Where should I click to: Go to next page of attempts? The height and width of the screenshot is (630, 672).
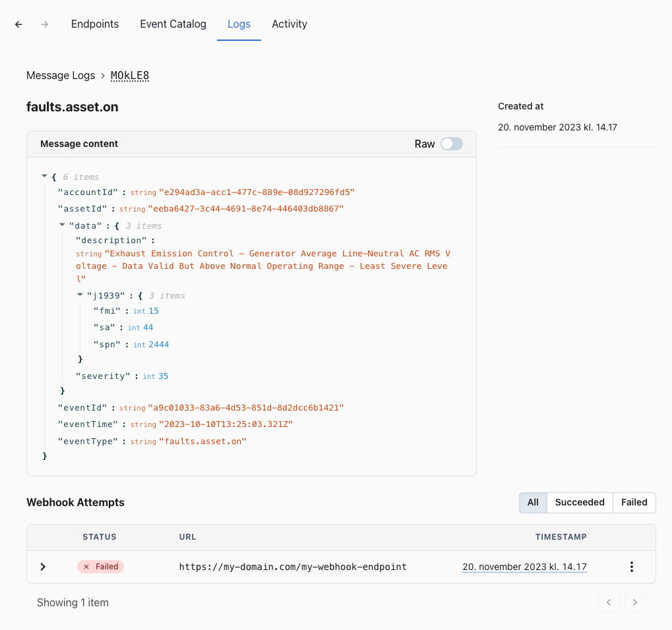tap(634, 602)
